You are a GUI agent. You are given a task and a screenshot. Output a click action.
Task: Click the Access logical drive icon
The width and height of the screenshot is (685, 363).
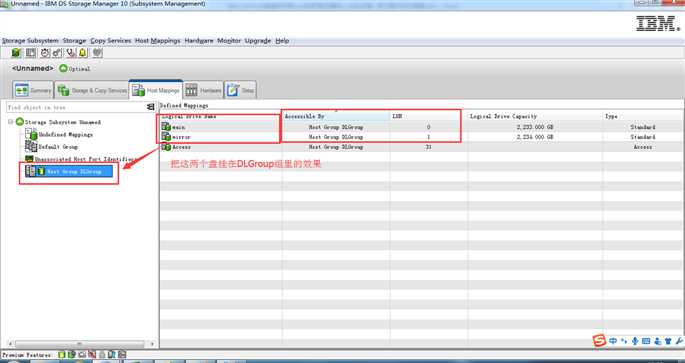pos(166,147)
